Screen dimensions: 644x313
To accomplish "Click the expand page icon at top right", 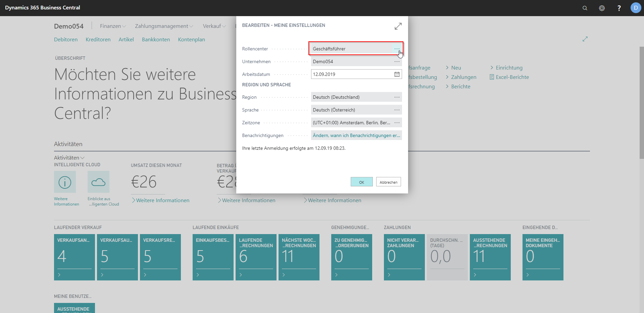I will coord(585,39).
